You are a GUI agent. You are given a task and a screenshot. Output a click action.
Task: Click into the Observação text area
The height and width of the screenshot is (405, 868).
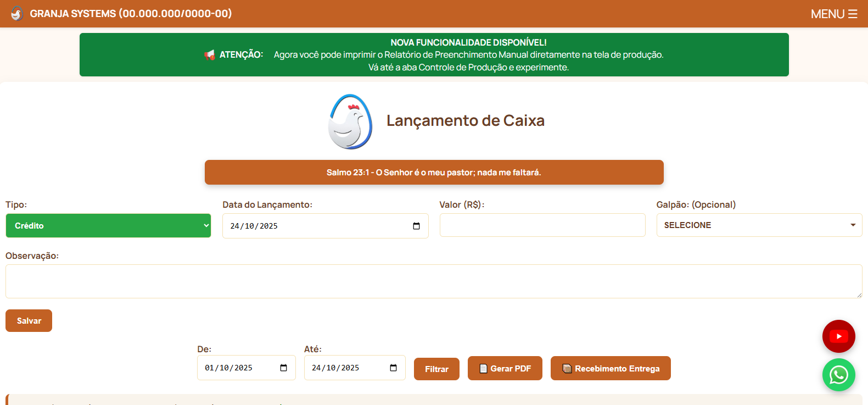(x=434, y=281)
